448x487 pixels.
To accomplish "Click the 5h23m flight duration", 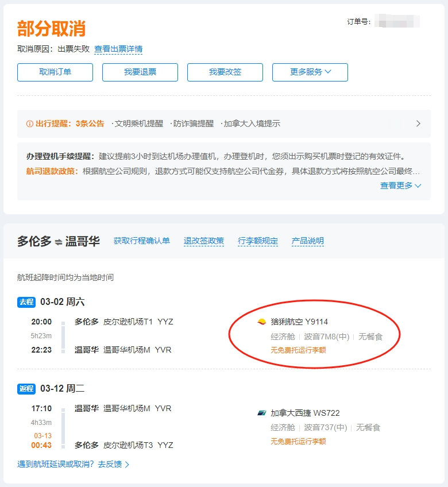I will (41, 336).
